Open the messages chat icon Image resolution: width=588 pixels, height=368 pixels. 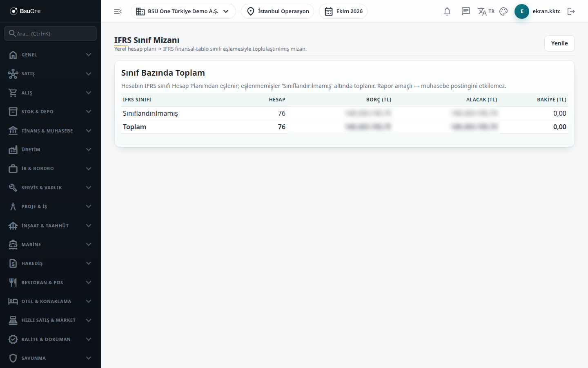click(x=466, y=11)
